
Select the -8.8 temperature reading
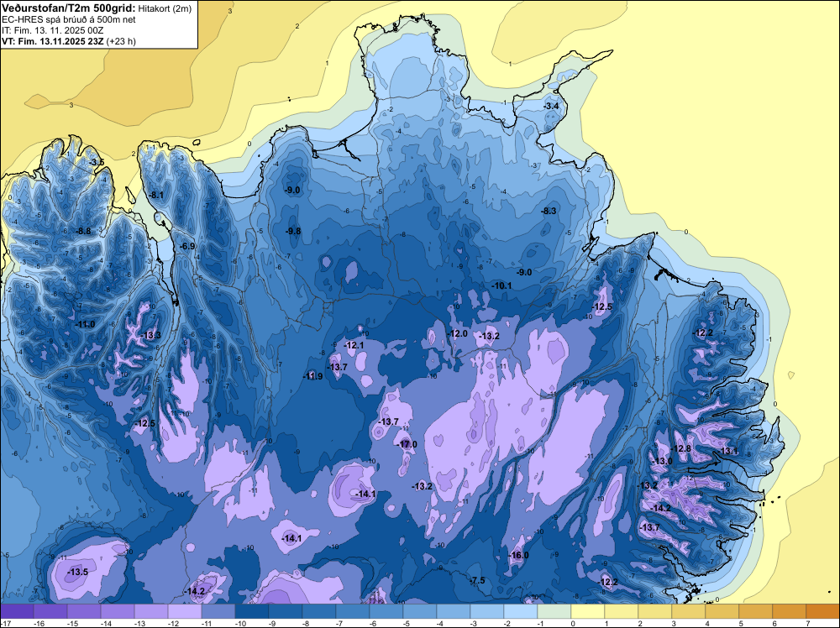(x=83, y=231)
